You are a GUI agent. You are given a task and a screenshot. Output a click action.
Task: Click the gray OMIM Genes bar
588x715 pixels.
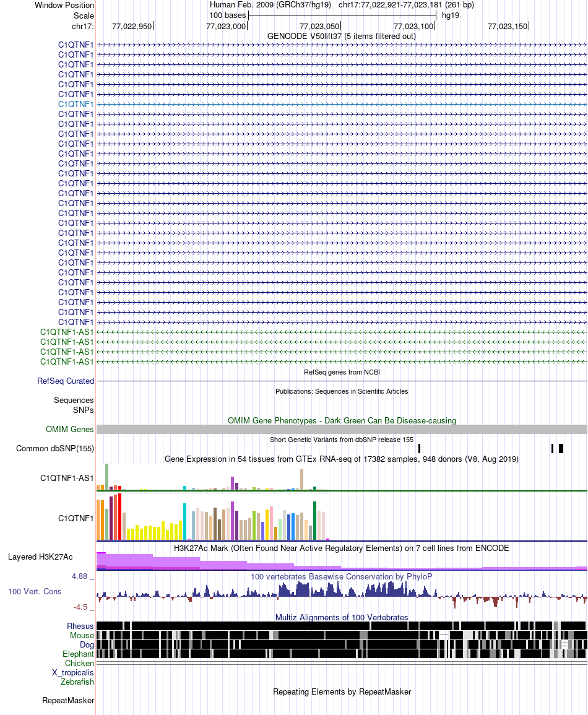(x=342, y=429)
